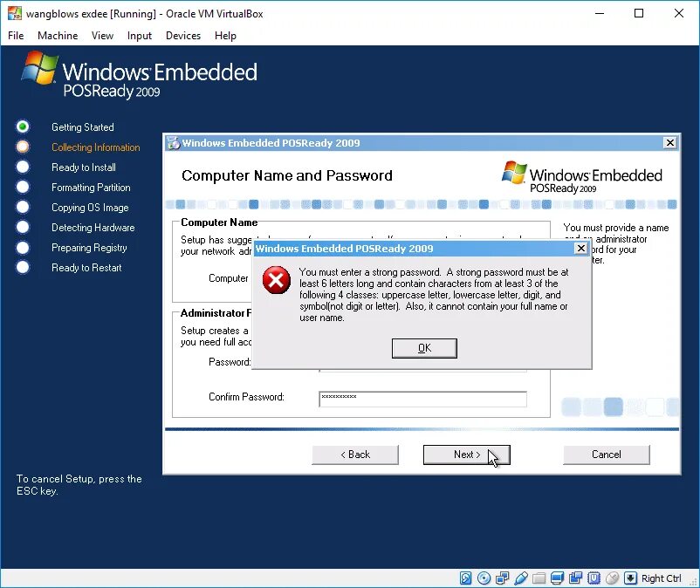
Task: Click the keyboard capture arrow icon
Action: 630,578
